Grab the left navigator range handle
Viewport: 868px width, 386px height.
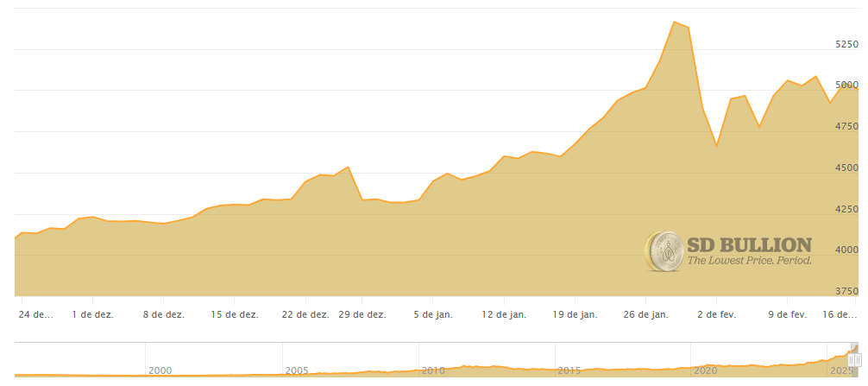pyautogui.click(x=851, y=359)
